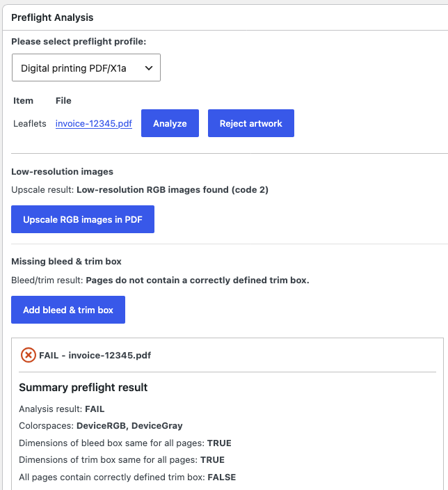The image size is (448, 490).
Task: Click the Upscale result code 2 message
Action: (x=140, y=190)
